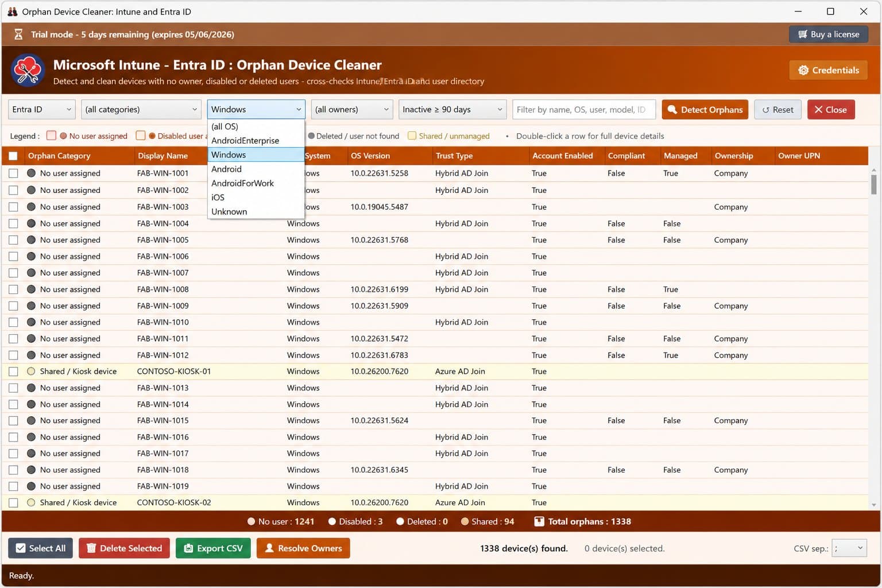Click the filter by name text field

pyautogui.click(x=584, y=110)
